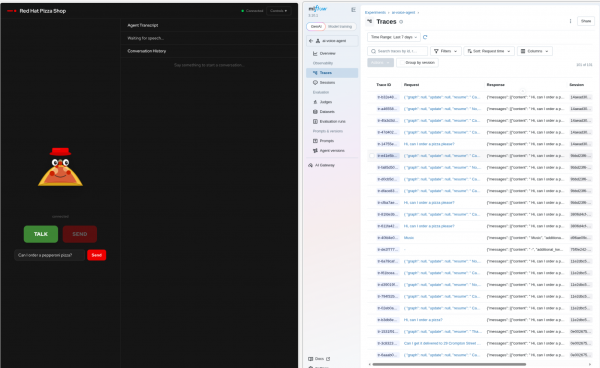Click the Red Hat logo in pizza shop header

(x=11, y=11)
